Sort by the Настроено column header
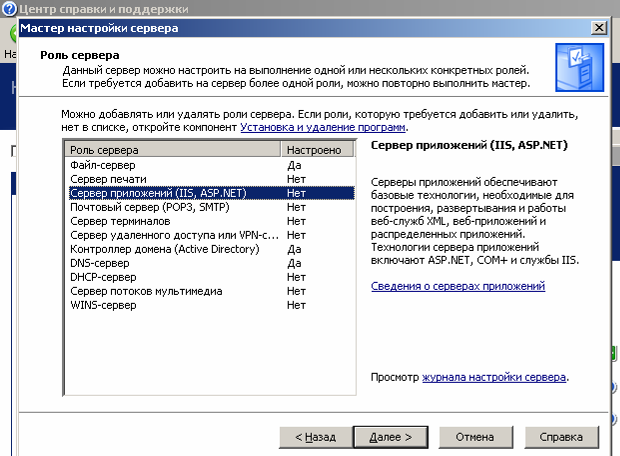 click(318, 150)
